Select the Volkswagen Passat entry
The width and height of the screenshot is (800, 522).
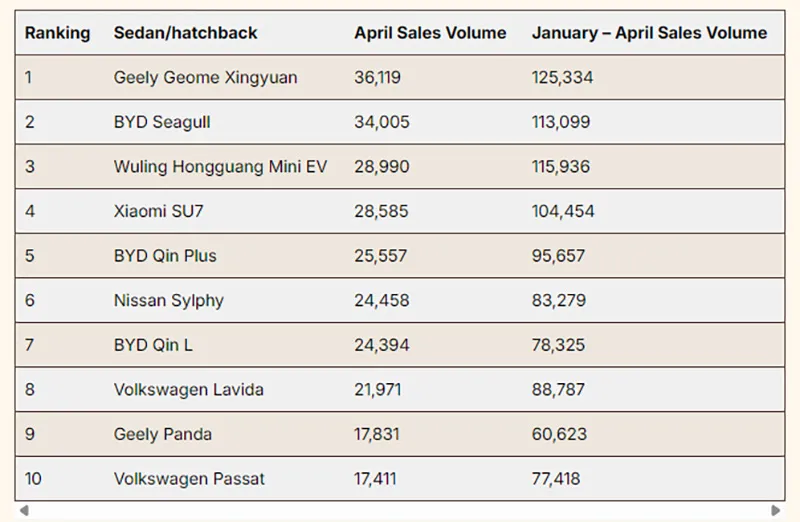click(189, 479)
